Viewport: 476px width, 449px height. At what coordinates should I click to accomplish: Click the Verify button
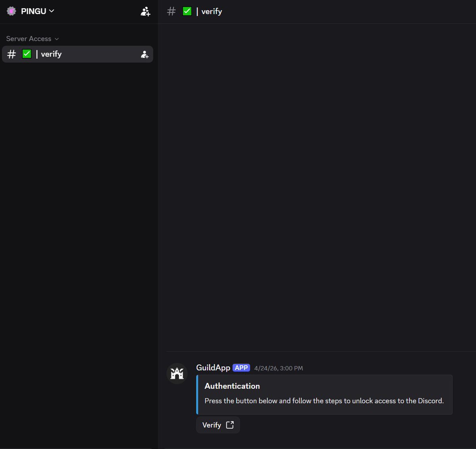(x=218, y=425)
